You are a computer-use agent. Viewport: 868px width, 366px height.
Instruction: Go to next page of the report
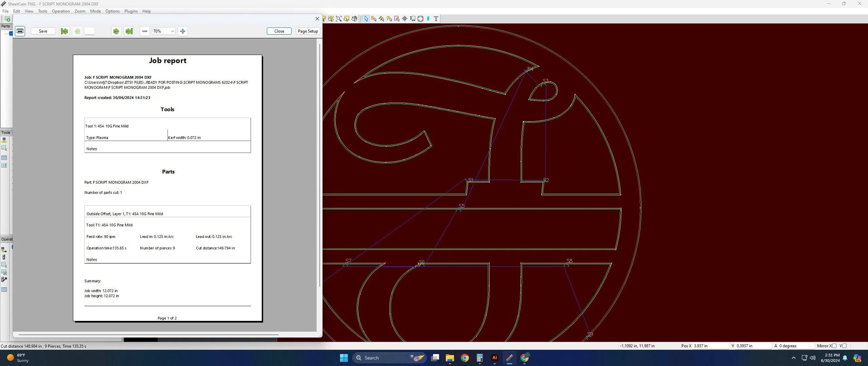pos(116,31)
